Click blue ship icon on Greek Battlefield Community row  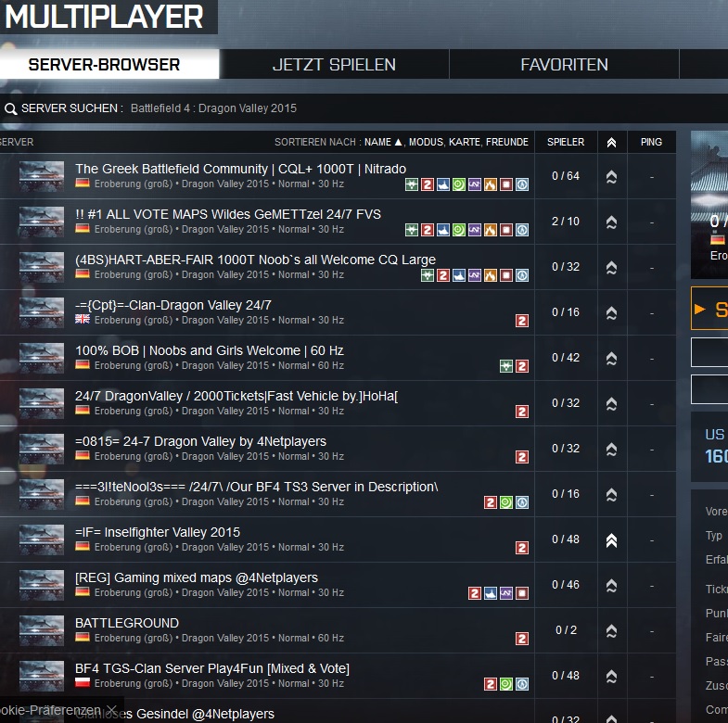pos(443,184)
